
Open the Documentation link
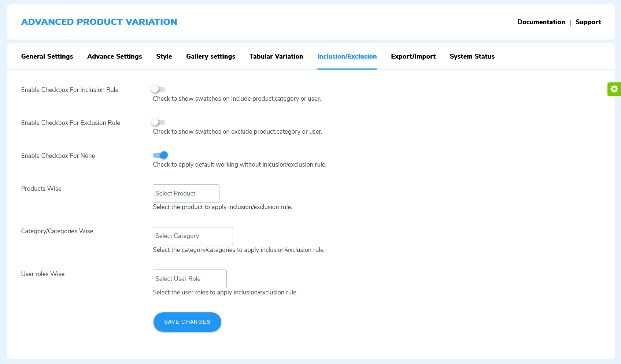point(541,22)
